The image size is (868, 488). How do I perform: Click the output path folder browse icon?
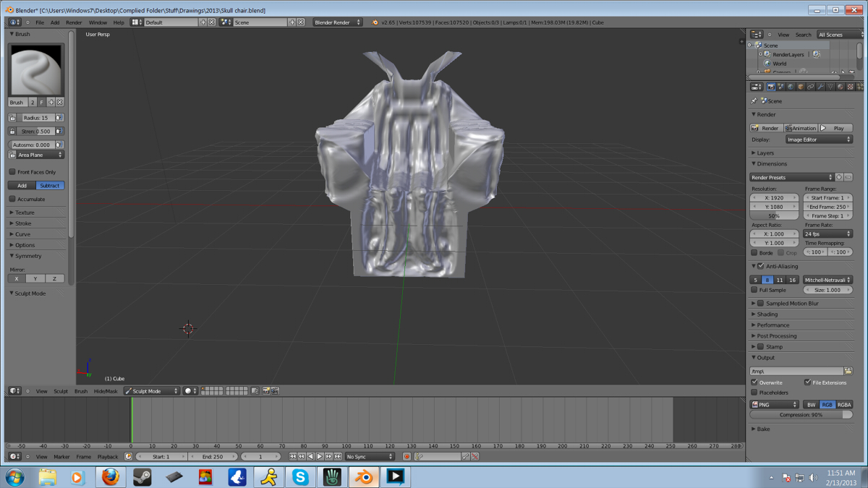click(x=848, y=371)
